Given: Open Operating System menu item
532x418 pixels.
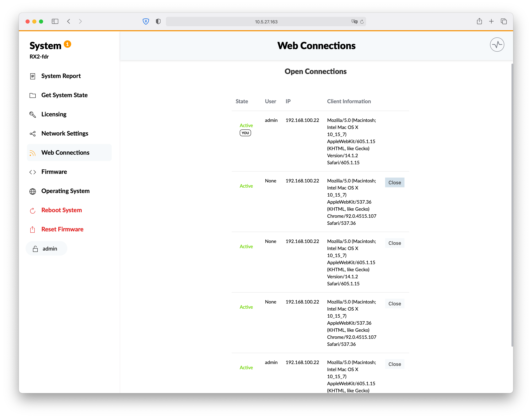Looking at the screenshot, I should pyautogui.click(x=69, y=191).
